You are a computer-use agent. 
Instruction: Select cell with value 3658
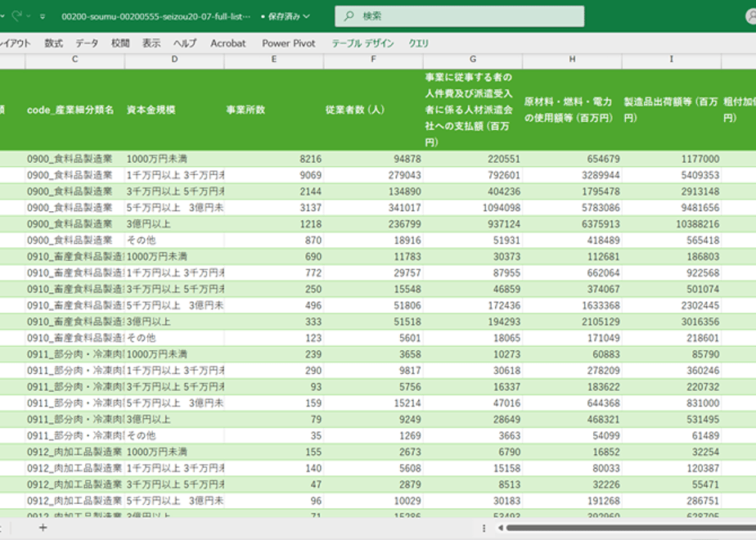[x=373, y=354]
